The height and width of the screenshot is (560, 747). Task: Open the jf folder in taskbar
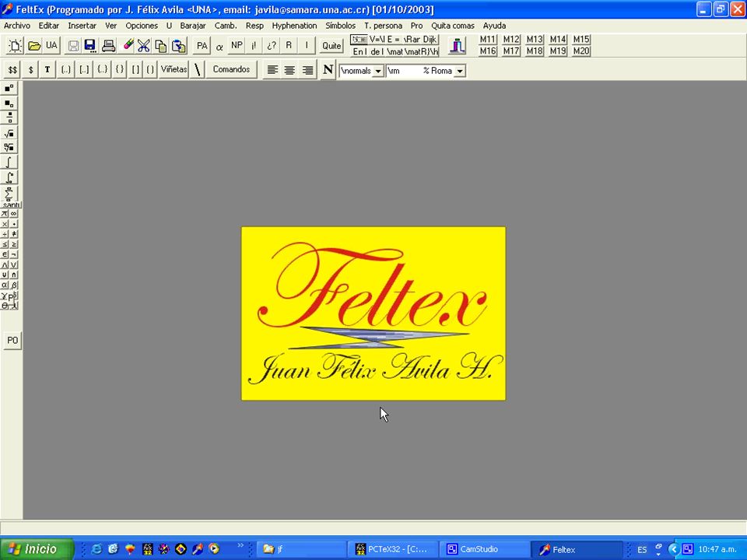[302, 549]
